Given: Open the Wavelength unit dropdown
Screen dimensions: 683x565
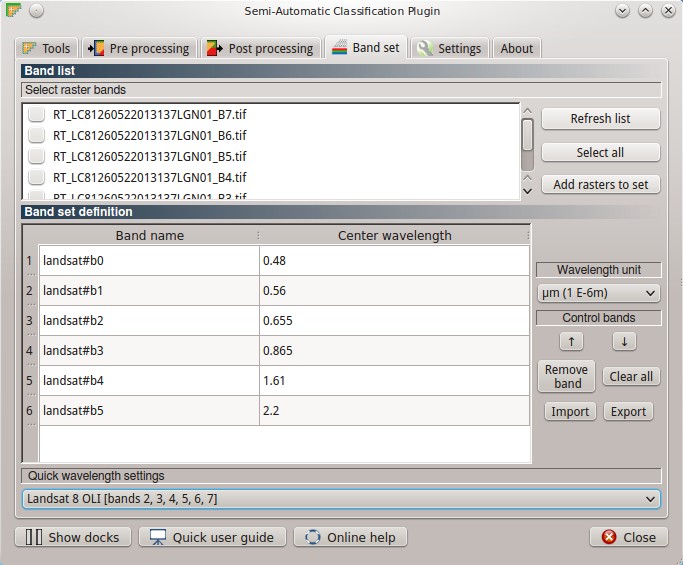Looking at the screenshot, I should pyautogui.click(x=599, y=293).
